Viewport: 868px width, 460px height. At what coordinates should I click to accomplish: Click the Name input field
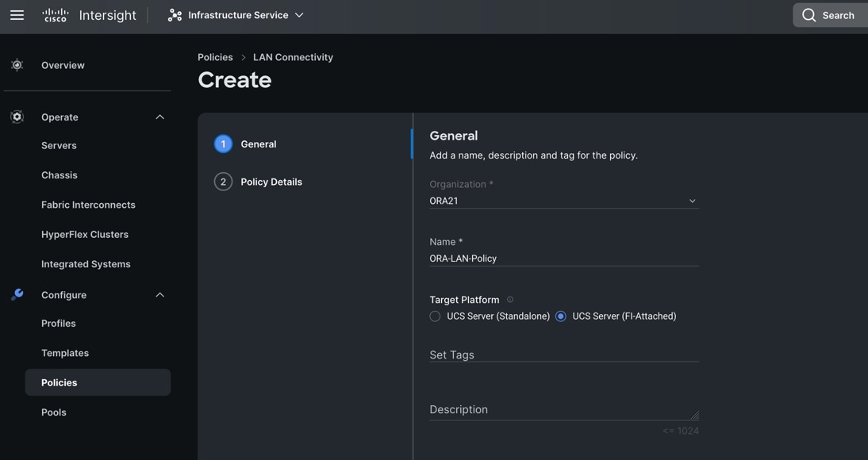(x=563, y=259)
